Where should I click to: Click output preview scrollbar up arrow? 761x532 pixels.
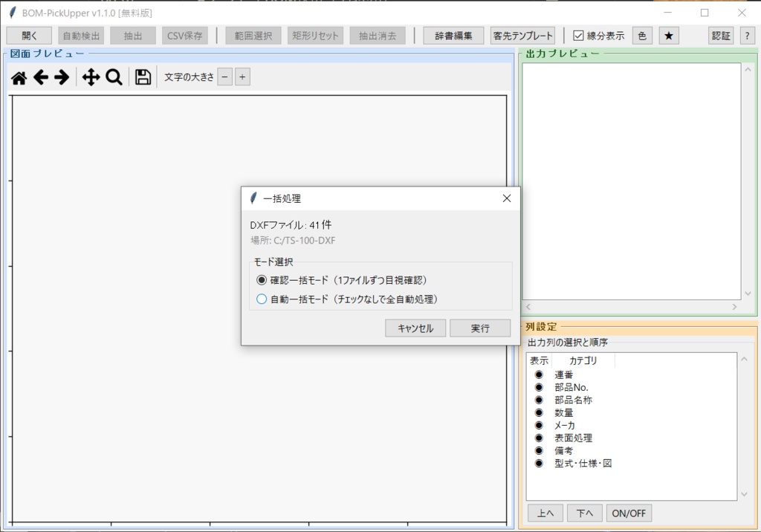pos(748,69)
